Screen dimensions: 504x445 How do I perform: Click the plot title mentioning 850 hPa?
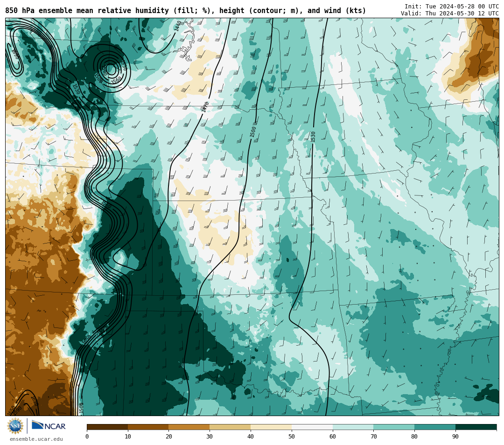(x=185, y=11)
